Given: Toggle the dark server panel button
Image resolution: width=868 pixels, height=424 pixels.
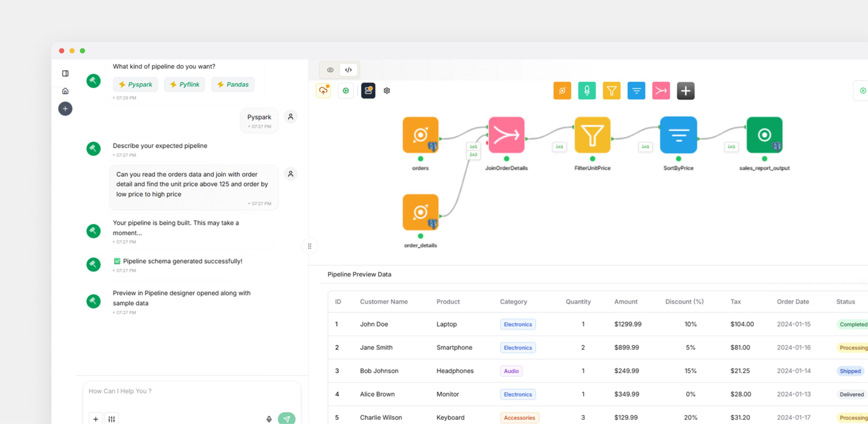Looking at the screenshot, I should click(x=368, y=91).
